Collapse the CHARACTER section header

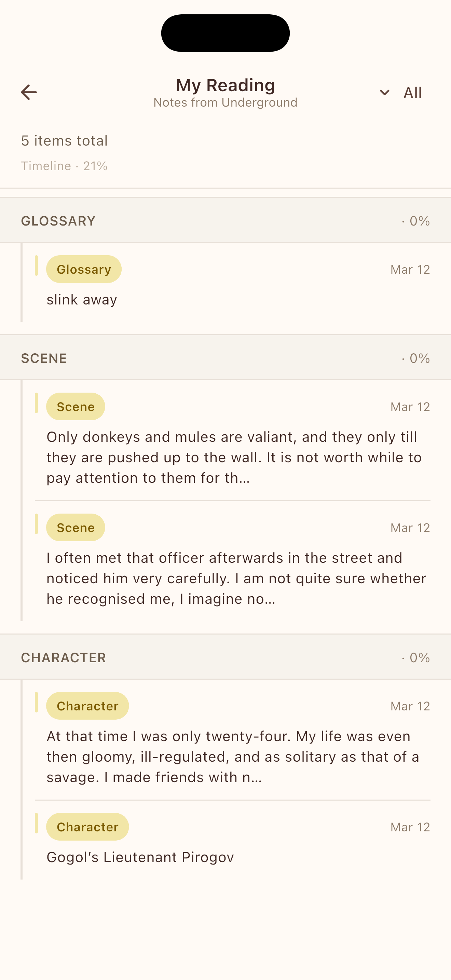tap(64, 657)
